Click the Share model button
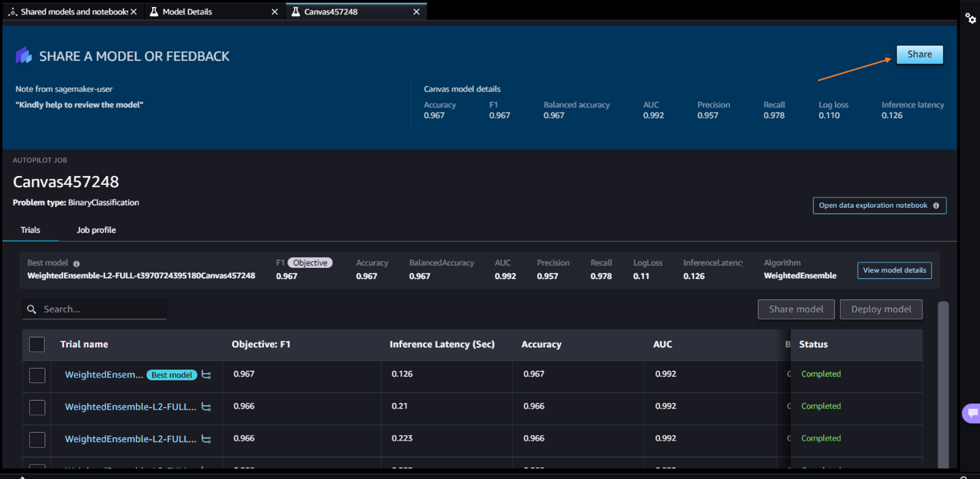 (x=796, y=309)
